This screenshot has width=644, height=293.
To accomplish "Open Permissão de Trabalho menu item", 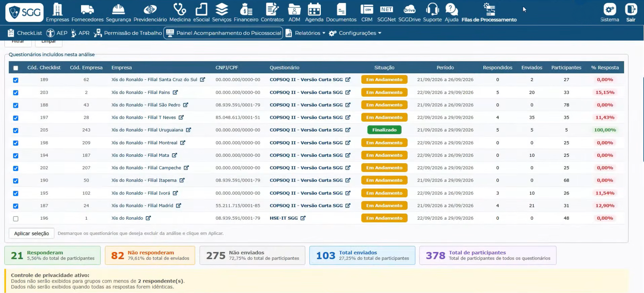I will tap(128, 33).
